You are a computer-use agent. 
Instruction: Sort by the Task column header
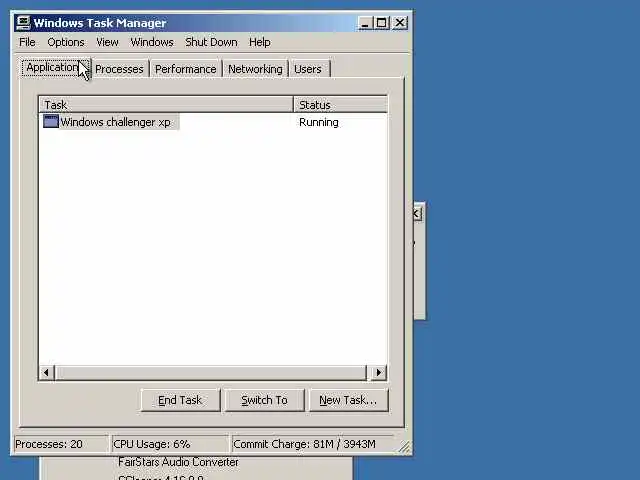[x=166, y=104]
